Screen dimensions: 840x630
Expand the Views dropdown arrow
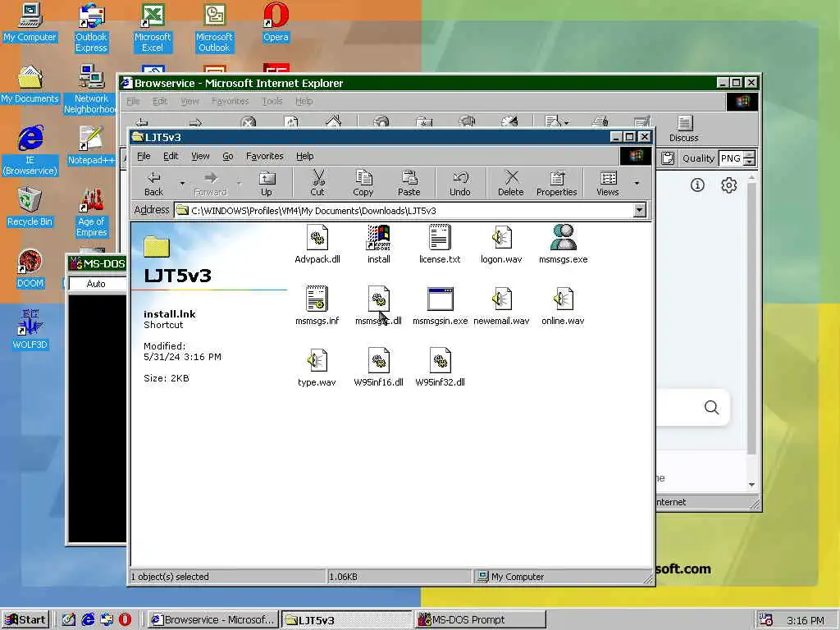pyautogui.click(x=637, y=183)
